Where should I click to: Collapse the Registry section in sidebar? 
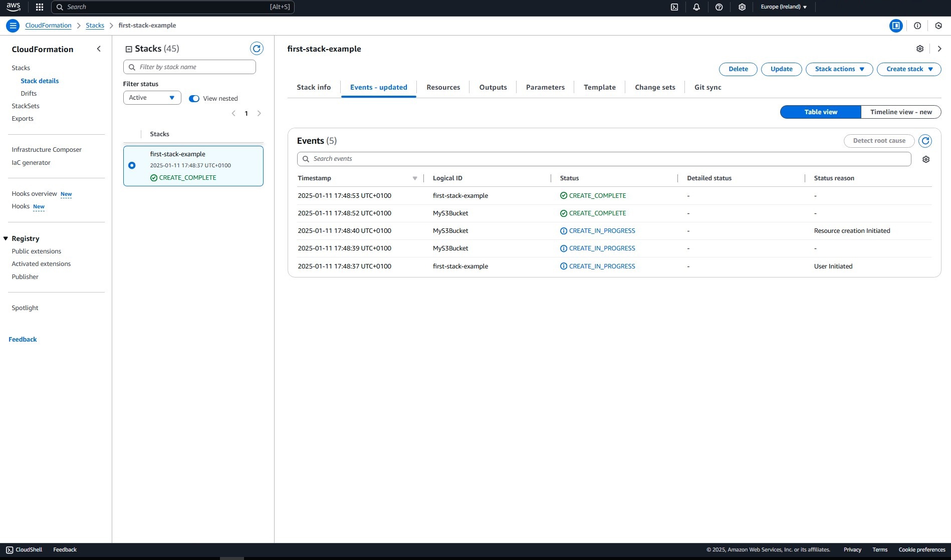point(6,238)
